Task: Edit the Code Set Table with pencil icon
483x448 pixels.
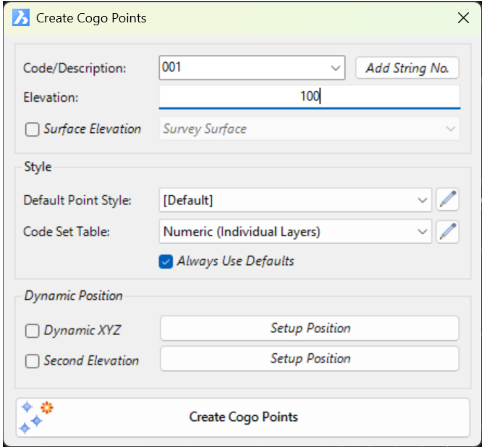Action: point(448,232)
